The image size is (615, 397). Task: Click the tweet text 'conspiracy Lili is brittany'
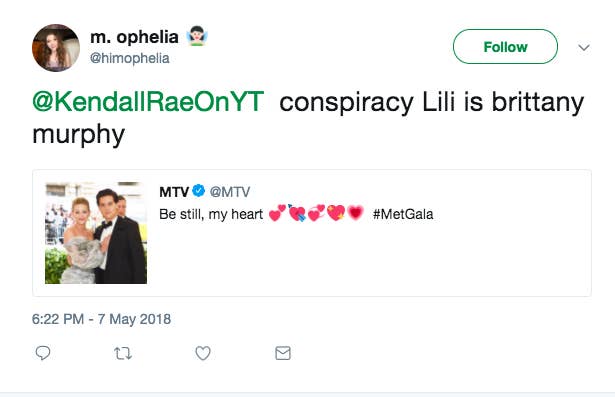pyautogui.click(x=431, y=102)
